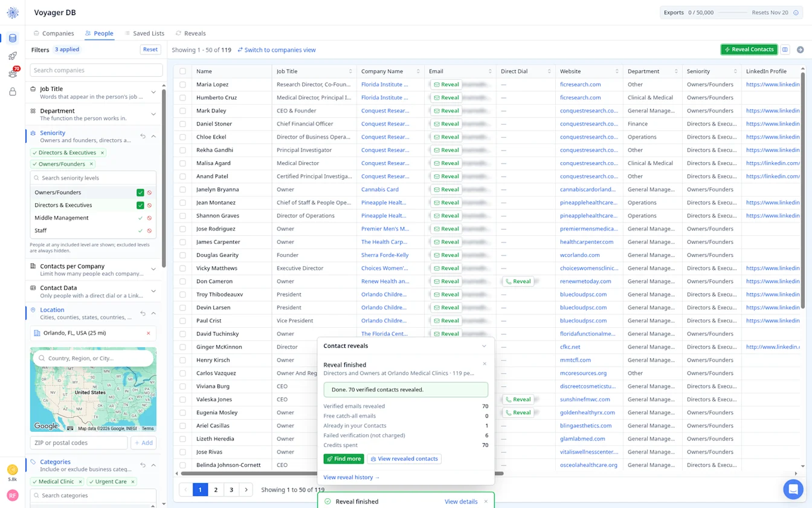812x508 pixels.
Task: Remove the Directors & Executives chip
Action: pos(102,153)
